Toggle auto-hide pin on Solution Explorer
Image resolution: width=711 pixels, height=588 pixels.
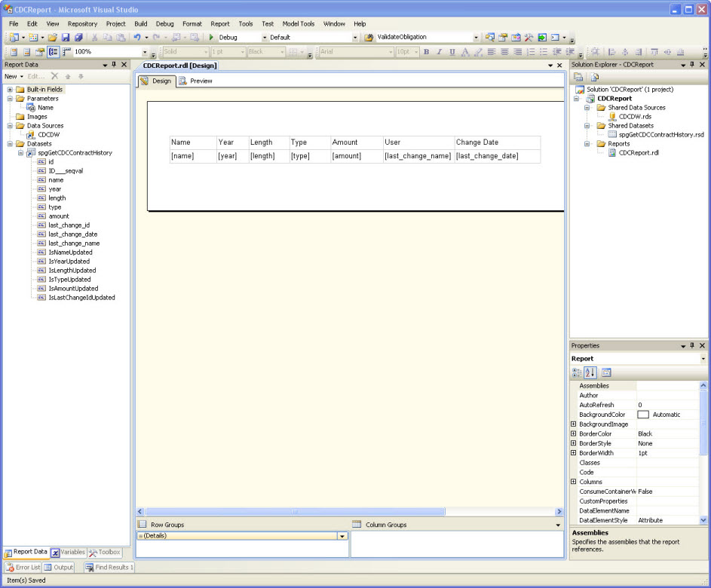coord(692,65)
